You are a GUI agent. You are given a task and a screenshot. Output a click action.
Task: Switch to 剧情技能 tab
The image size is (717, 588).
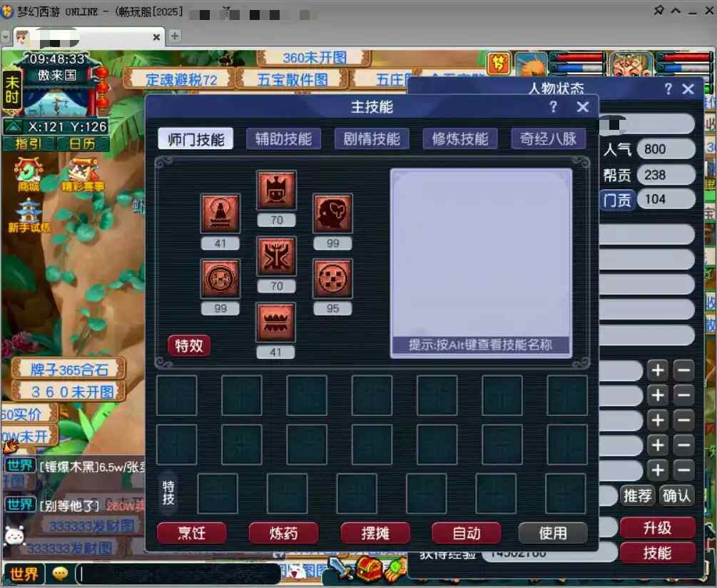click(372, 139)
